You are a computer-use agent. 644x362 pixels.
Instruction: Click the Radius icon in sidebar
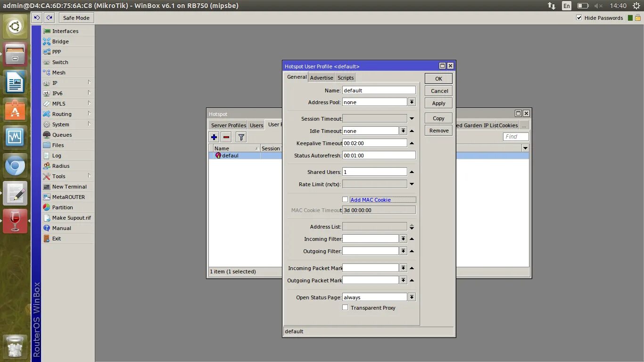pyautogui.click(x=47, y=166)
